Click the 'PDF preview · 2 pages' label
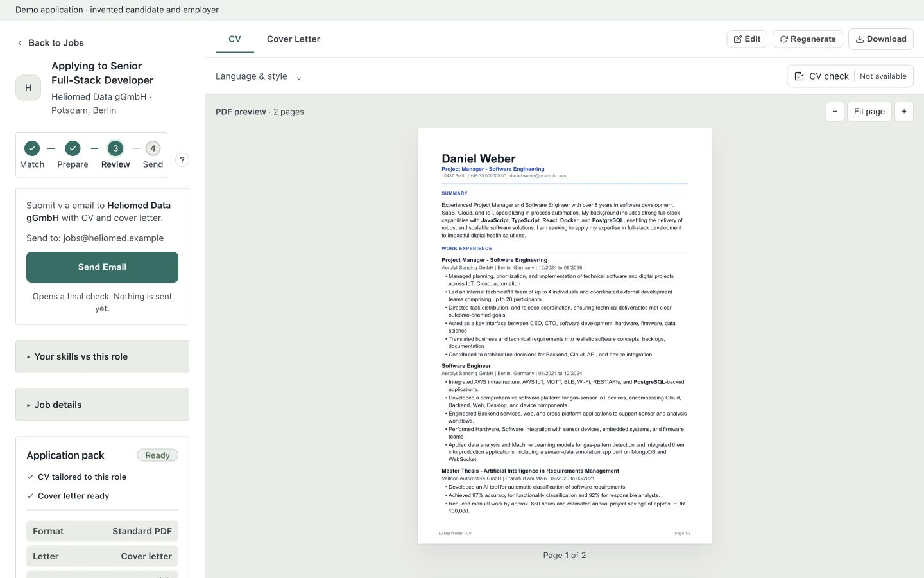Viewport: 924px width, 578px height. (260, 112)
